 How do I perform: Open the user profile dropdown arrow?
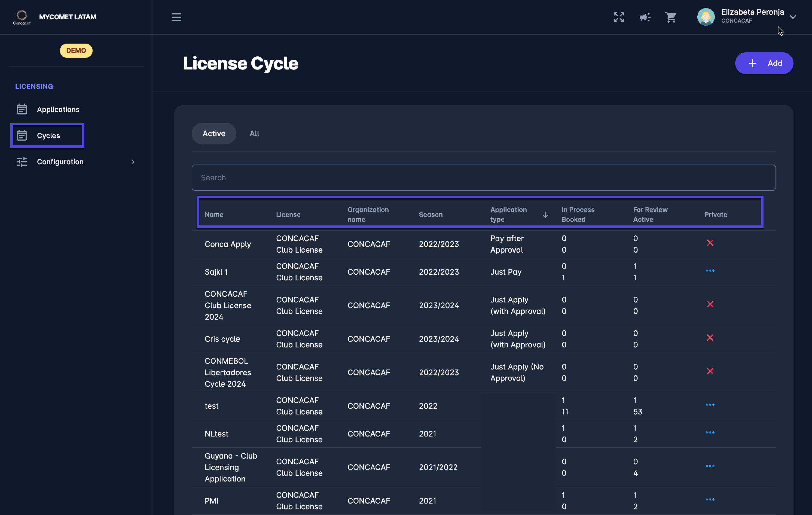793,17
